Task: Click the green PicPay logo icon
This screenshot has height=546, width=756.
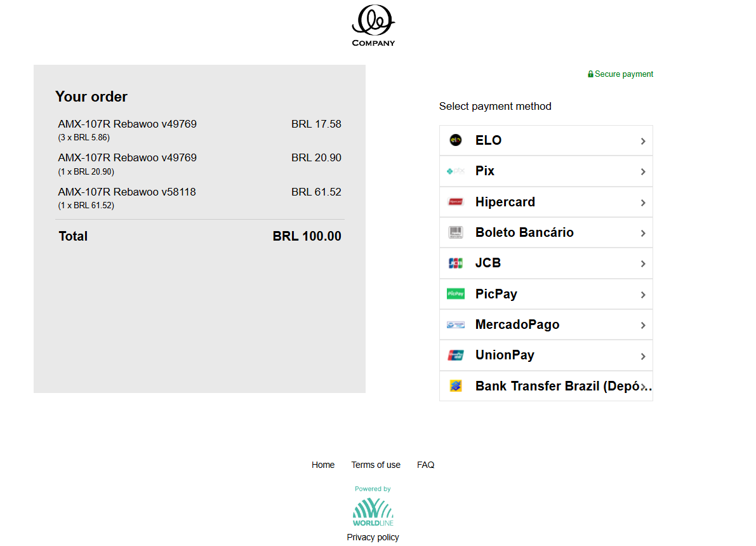Action: (x=456, y=294)
